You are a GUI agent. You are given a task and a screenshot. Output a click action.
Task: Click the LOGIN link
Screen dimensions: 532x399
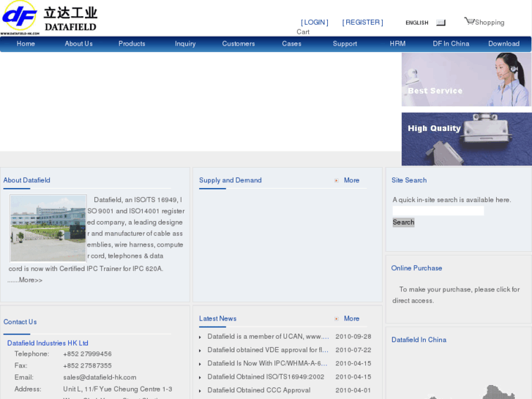(315, 23)
